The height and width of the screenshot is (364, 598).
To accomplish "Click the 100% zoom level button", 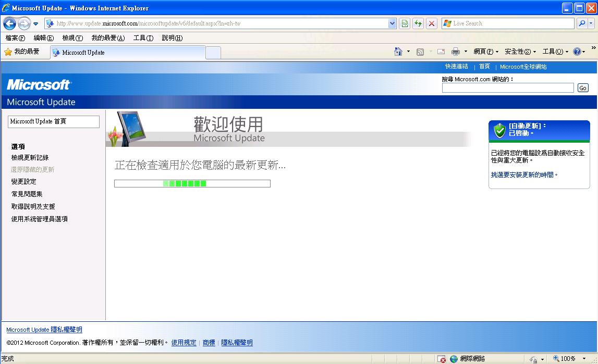I will click(x=564, y=359).
